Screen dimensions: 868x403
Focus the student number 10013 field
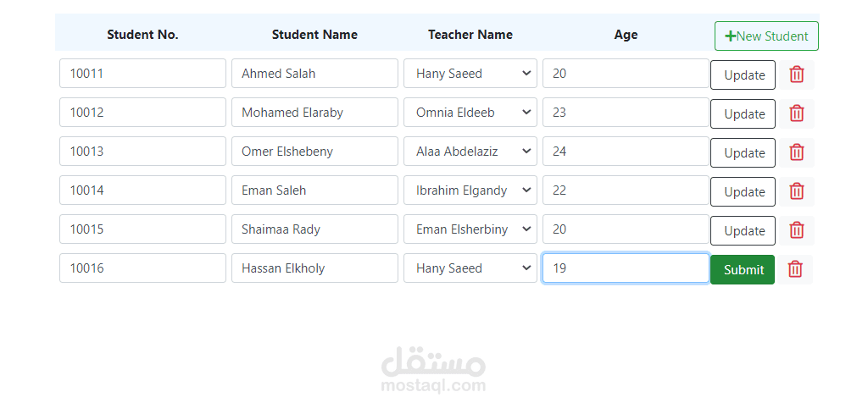click(x=142, y=152)
